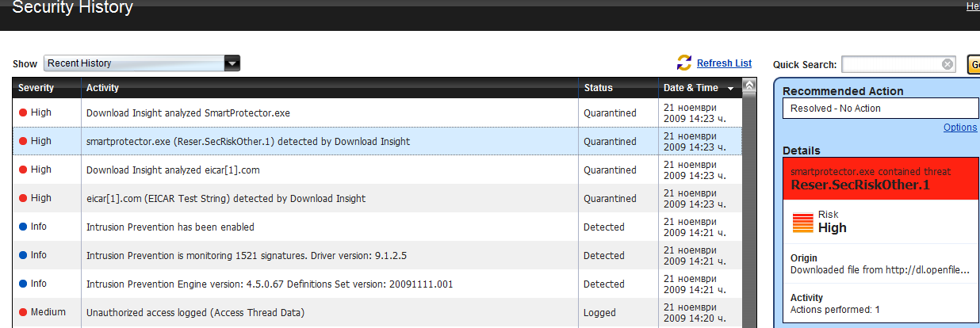The height and width of the screenshot is (328, 980).
Task: Click the orange Risk level bars icon
Action: tap(803, 223)
